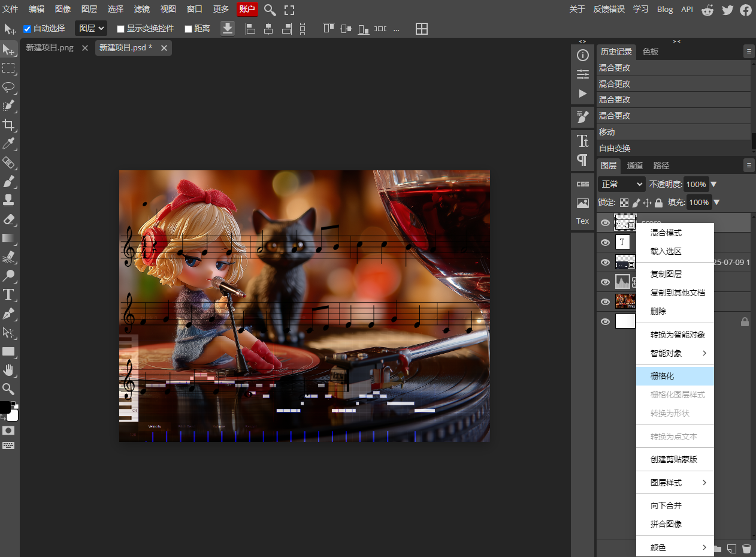Image resolution: width=756 pixels, height=557 pixels.
Task: Switch to the 通道 tab
Action: tap(635, 165)
